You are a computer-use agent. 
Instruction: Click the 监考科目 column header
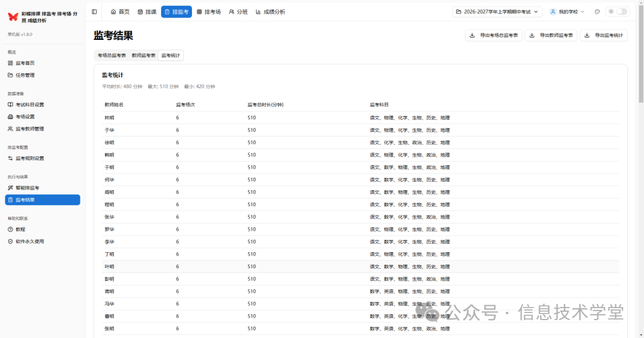[x=379, y=105]
